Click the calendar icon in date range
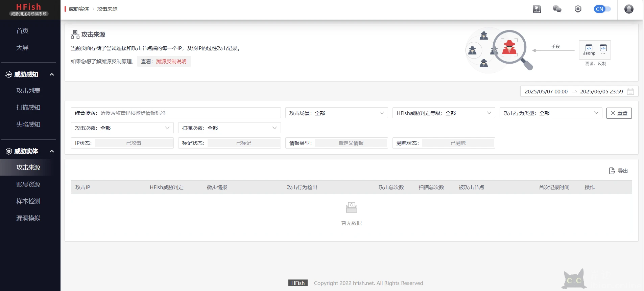The height and width of the screenshot is (291, 644). coord(630,91)
